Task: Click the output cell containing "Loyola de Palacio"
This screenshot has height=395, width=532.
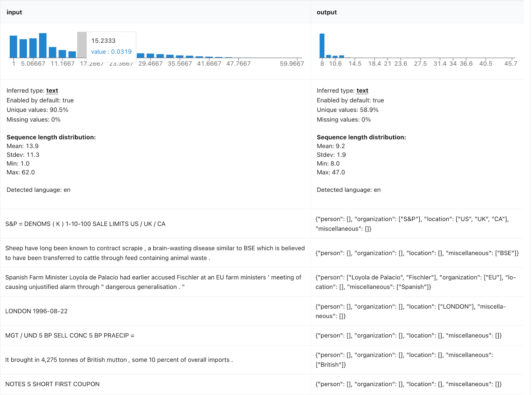Action: [x=416, y=282]
